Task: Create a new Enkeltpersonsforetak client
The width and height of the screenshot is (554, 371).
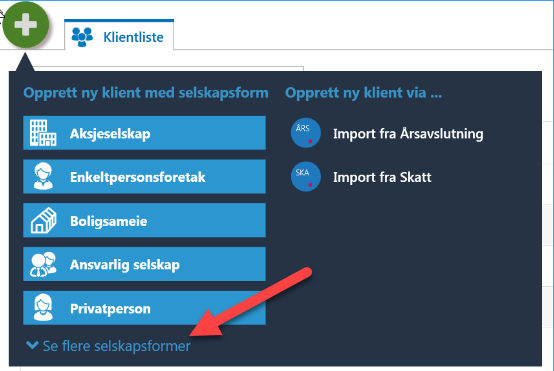Action: (x=144, y=177)
